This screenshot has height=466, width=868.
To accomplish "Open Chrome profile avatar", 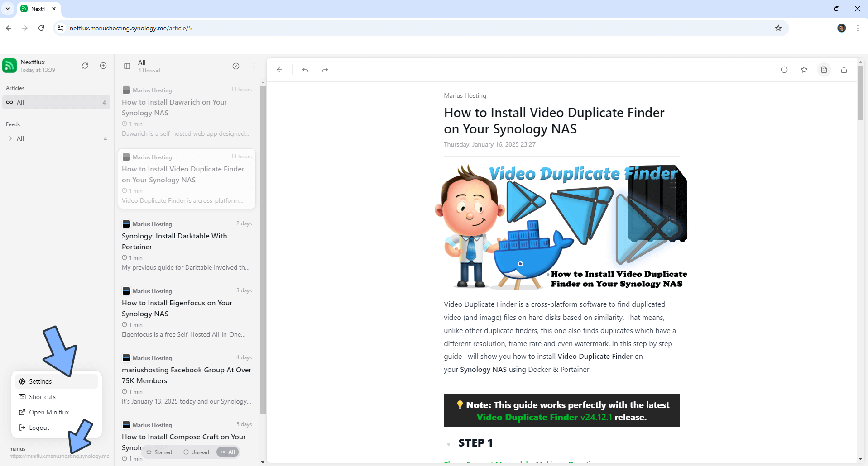I will point(842,28).
